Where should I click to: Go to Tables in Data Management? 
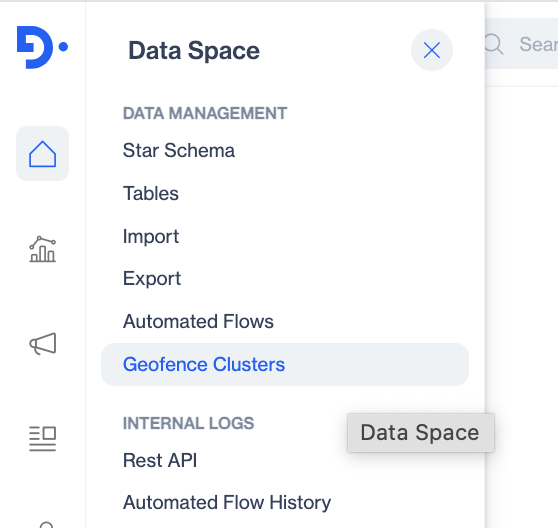(x=151, y=194)
